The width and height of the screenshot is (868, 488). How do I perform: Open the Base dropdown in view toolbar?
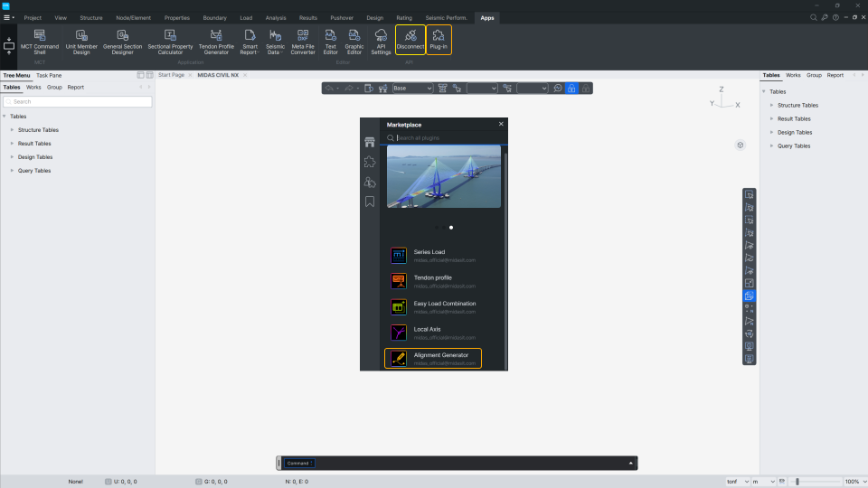click(x=412, y=89)
